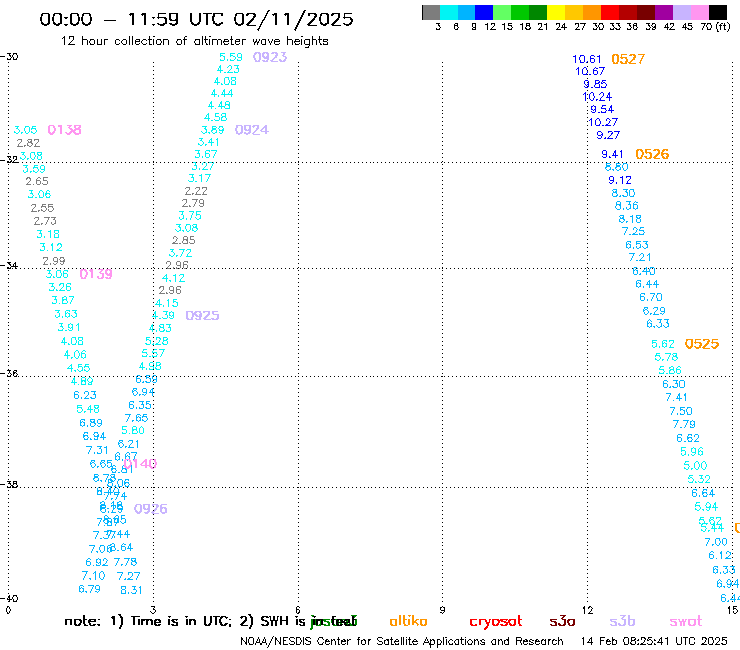Click the 'cryosat' satellite legend label
Screen dimensions: 740x650
(x=496, y=622)
